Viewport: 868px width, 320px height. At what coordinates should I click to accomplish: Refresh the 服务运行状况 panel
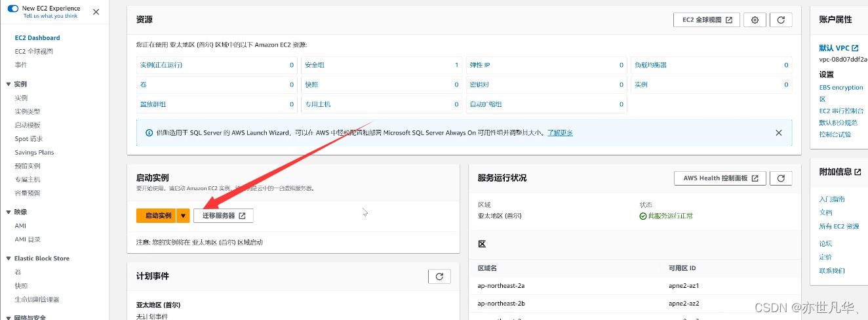pos(781,178)
